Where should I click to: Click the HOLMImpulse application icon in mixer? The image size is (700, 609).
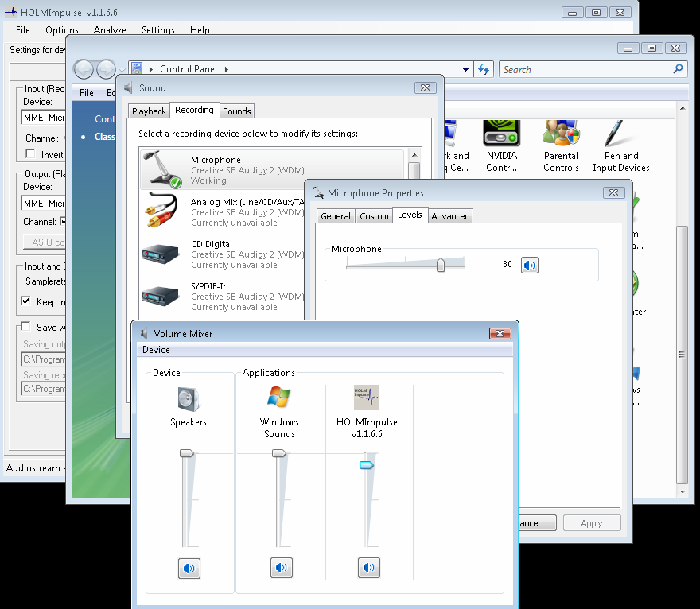coord(367,397)
